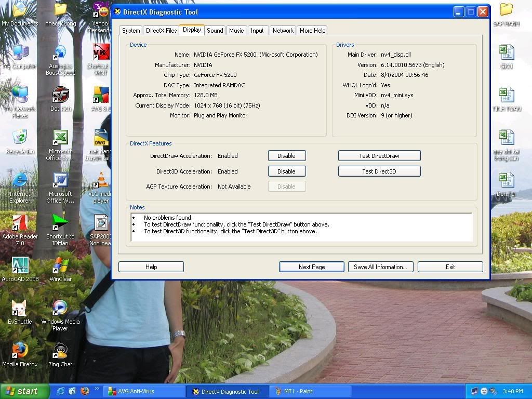Expand the quick launch overflow chevron
532x399 pixels.
[x=97, y=389]
